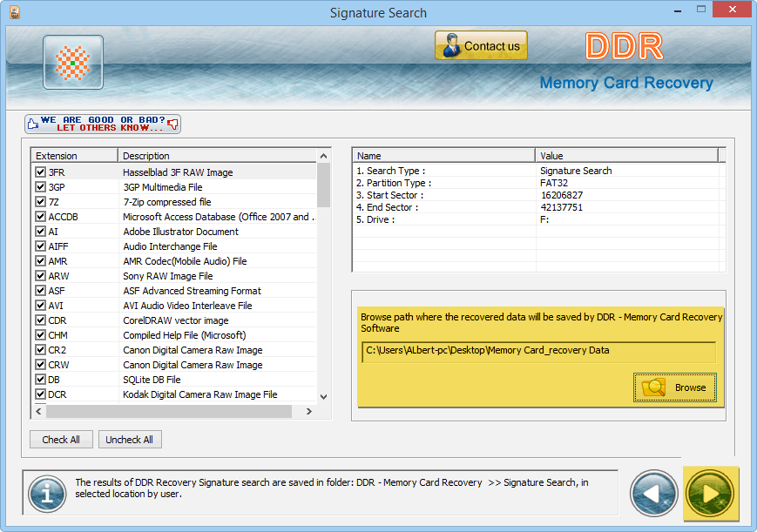Screen dimensions: 757x532
Task: Click the blue information icon
Action: (47, 494)
